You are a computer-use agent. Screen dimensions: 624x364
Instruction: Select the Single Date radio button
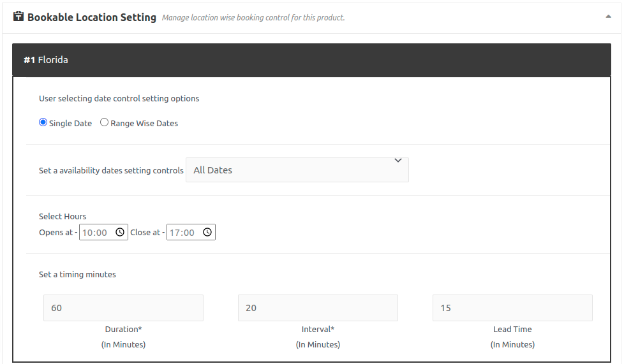pyautogui.click(x=43, y=122)
